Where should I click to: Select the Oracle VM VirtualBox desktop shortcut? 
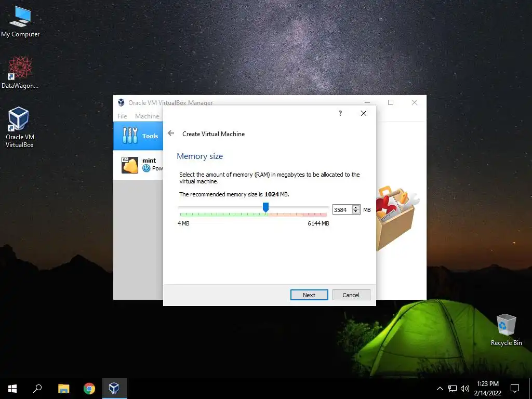coord(19,128)
